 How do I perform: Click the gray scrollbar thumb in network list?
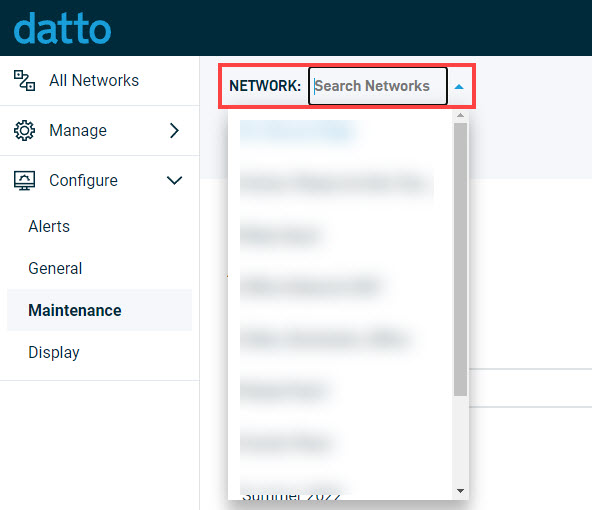[460, 259]
